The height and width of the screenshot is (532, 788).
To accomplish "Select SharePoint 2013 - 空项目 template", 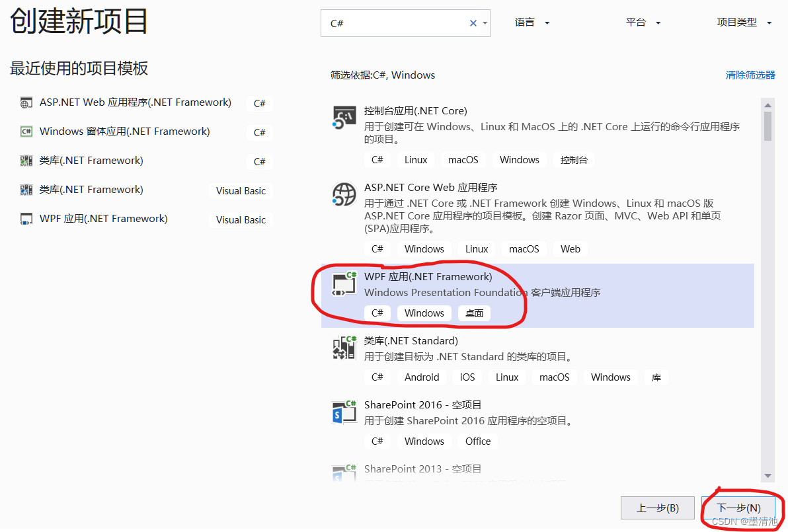I will pyautogui.click(x=422, y=469).
